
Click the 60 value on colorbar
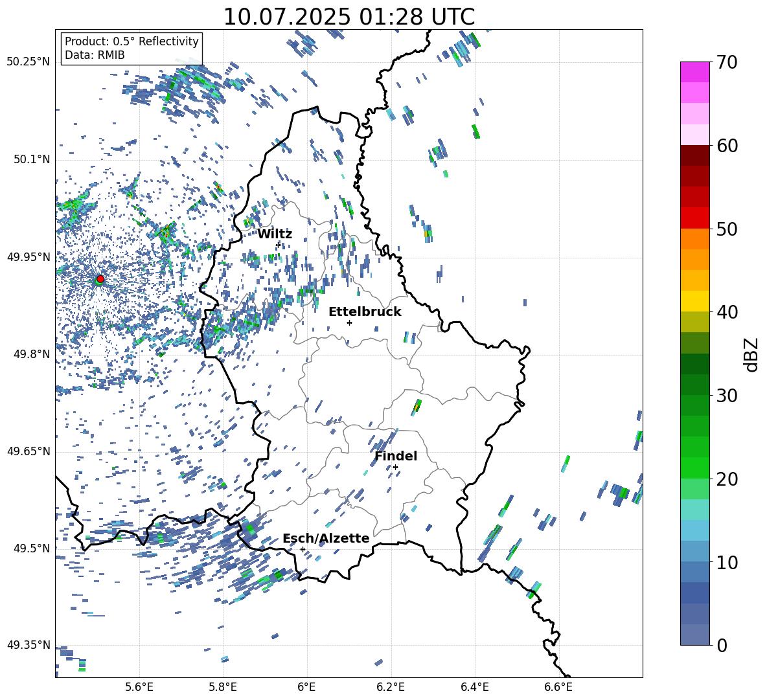click(x=727, y=145)
